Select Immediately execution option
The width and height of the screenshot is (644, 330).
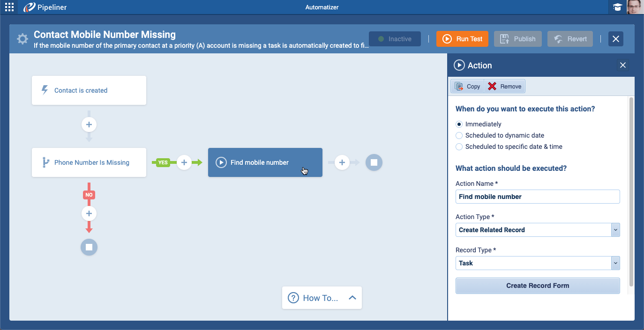pyautogui.click(x=459, y=125)
